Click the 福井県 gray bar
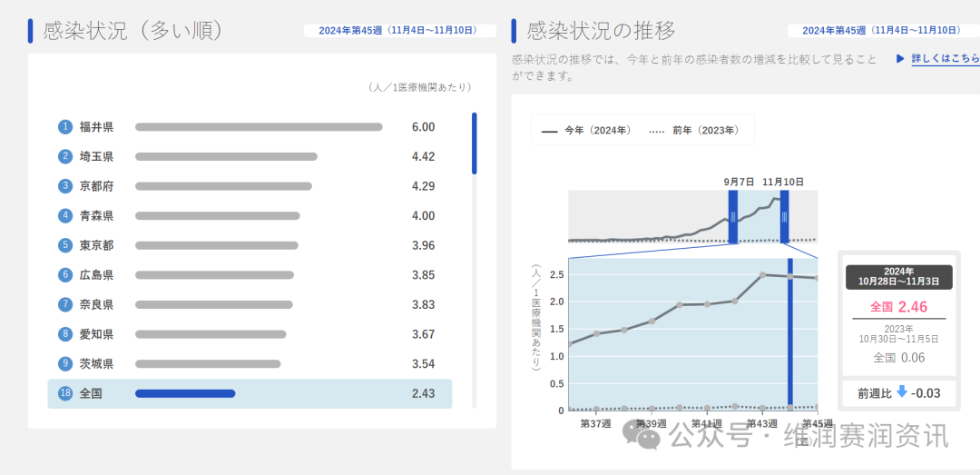The width and height of the screenshot is (980, 475). click(x=259, y=127)
